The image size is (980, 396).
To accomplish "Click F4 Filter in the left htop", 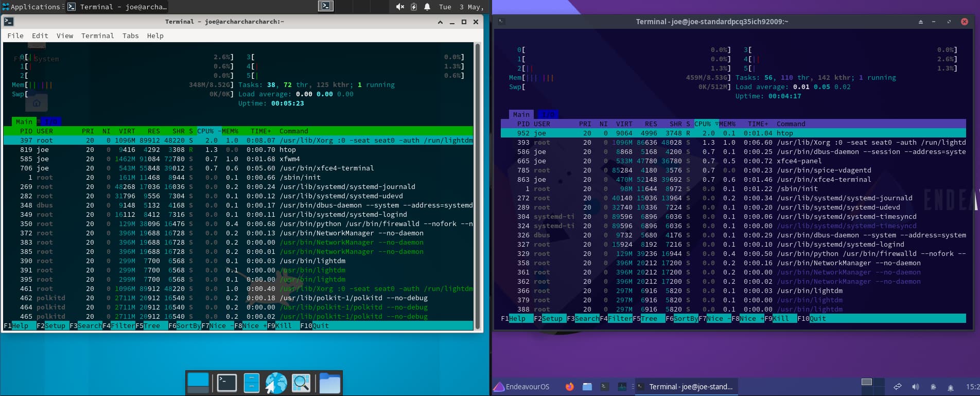I will 119,325.
